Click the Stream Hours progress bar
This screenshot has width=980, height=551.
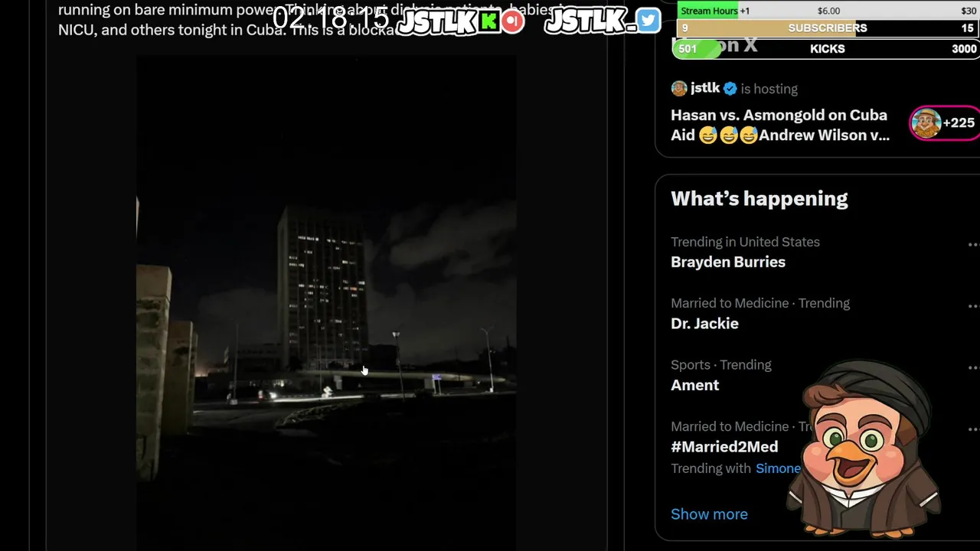(x=828, y=11)
